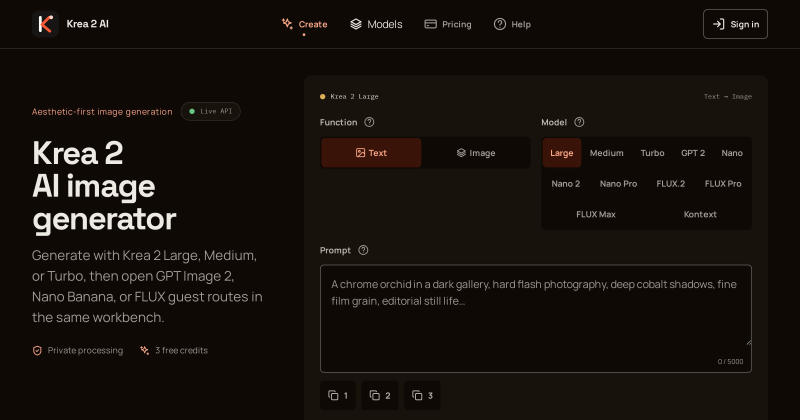Open the Create menu item
Viewport: 800px width, 420px height.
click(305, 24)
